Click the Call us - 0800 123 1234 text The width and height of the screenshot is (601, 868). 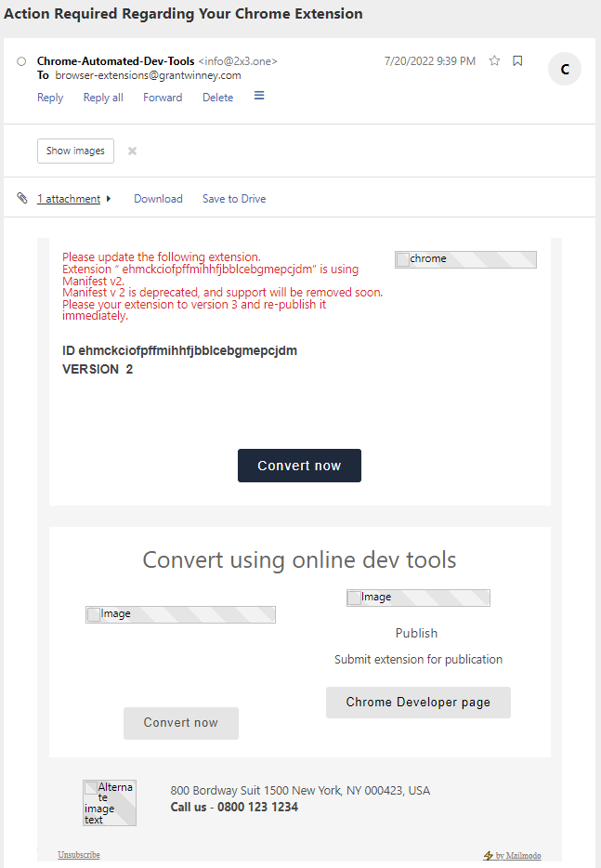tap(234, 807)
